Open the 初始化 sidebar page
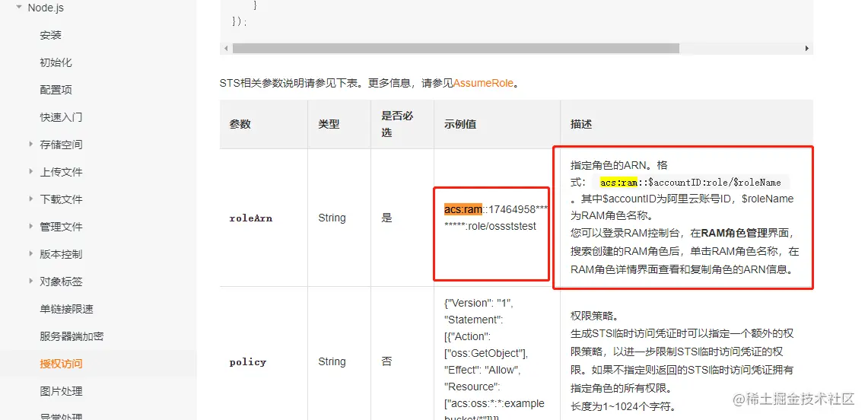 [56, 62]
